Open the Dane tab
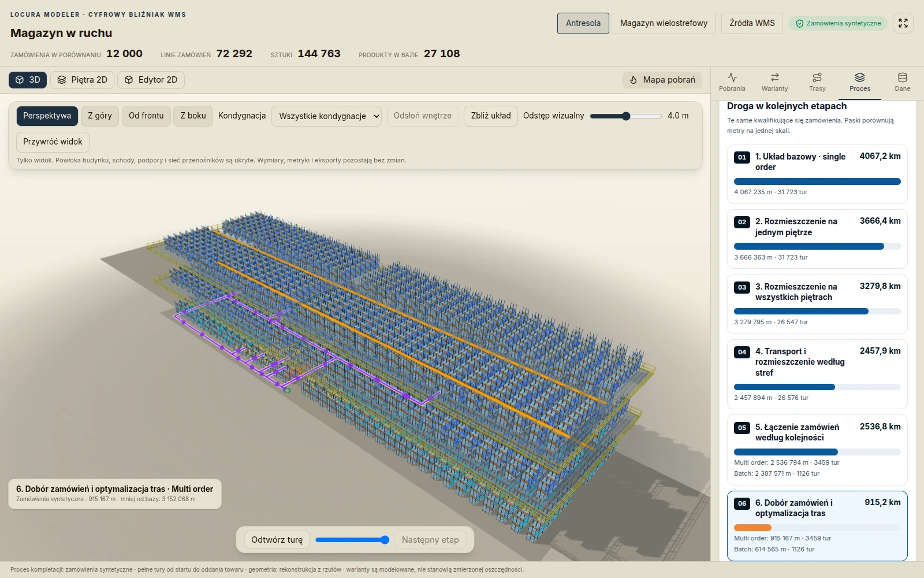 click(x=903, y=83)
